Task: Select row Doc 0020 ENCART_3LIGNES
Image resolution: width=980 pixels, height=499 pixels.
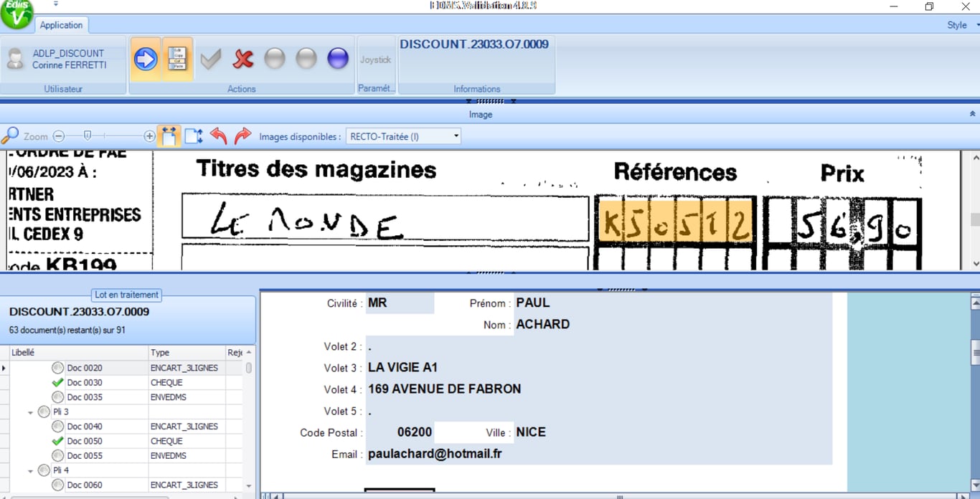Action: [126, 368]
